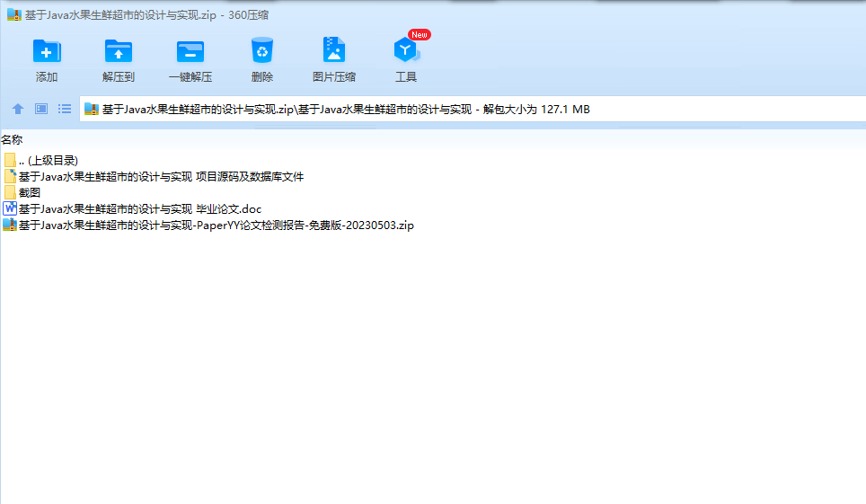Switch to list view mode icon

(x=65, y=109)
